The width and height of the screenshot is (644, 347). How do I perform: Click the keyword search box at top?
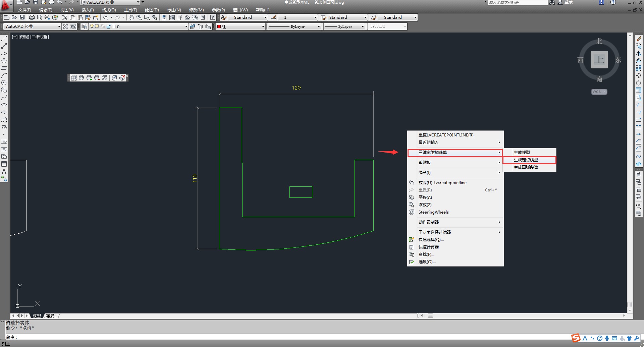pyautogui.click(x=517, y=3)
